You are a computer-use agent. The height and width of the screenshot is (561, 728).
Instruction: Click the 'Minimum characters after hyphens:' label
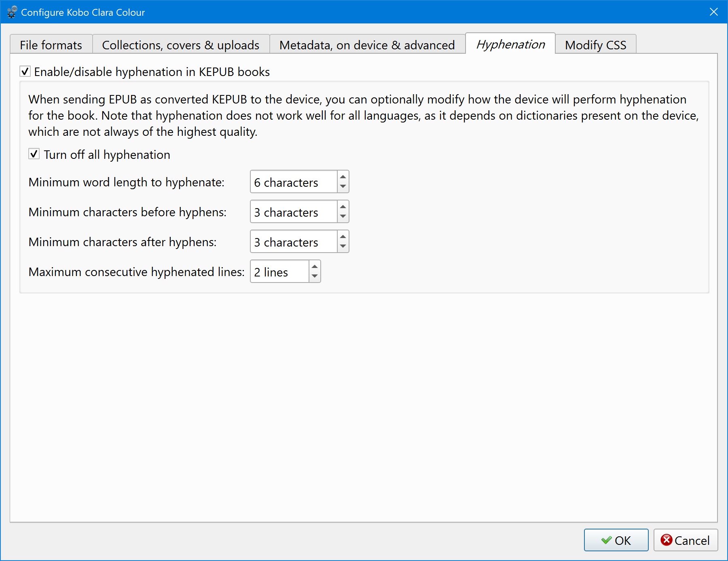(x=123, y=242)
